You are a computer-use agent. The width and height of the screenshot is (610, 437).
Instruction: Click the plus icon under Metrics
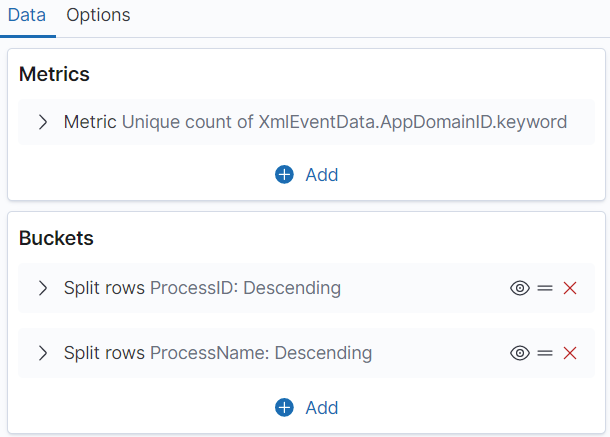tap(284, 174)
